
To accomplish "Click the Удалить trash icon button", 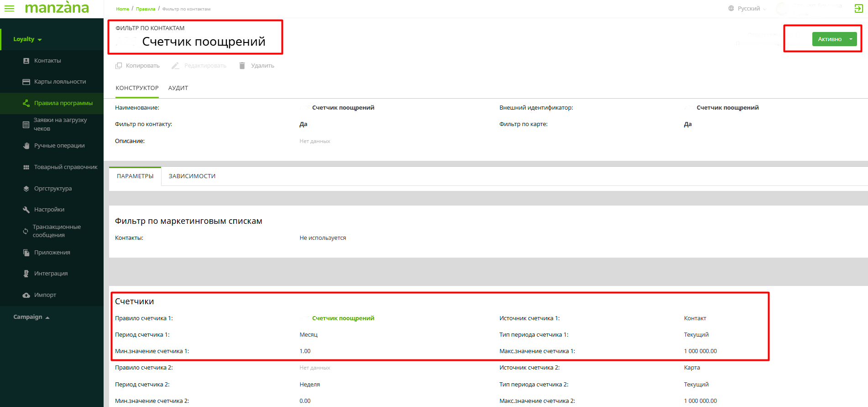I will coord(256,66).
